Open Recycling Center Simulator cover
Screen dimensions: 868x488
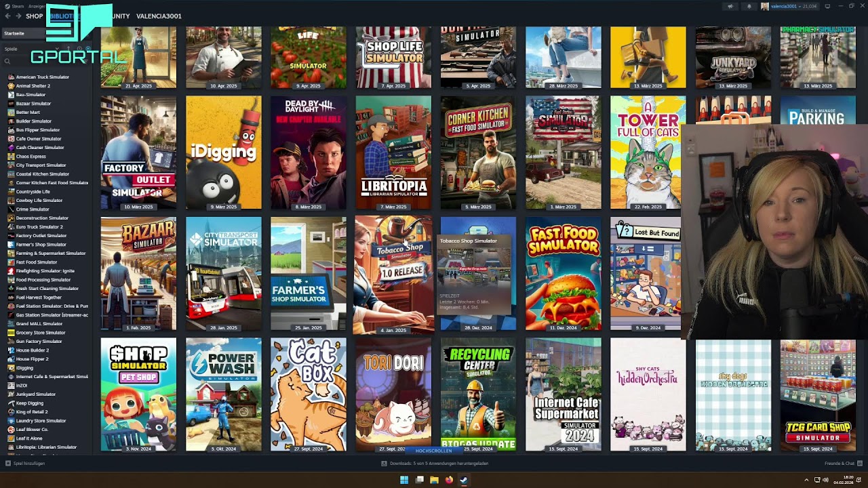478,395
